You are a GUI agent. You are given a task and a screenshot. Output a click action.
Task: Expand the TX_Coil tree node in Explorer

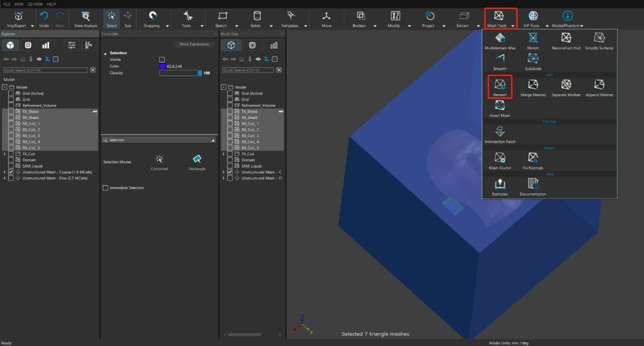pos(5,154)
